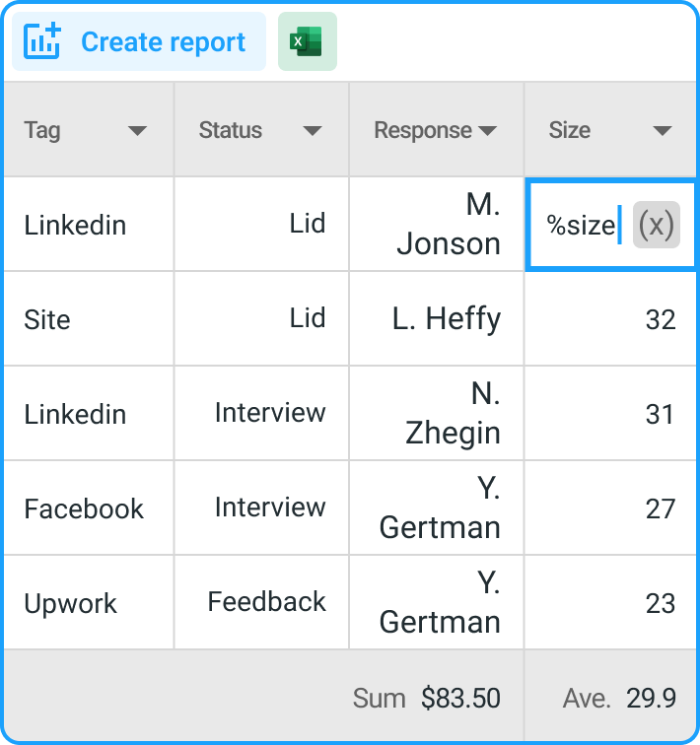Viewport: 700px width, 745px height.
Task: Select the L. Heffy response cell
Action: 437,319
